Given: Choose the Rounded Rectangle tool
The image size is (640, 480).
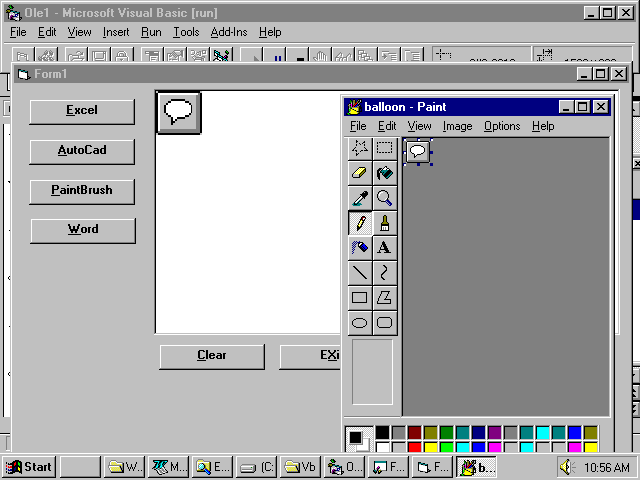Looking at the screenshot, I should coord(384,322).
